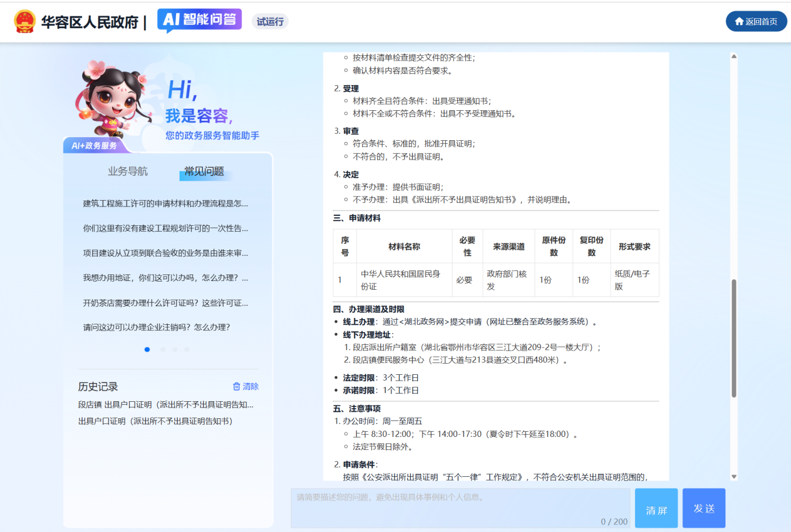Image resolution: width=791 pixels, height=532 pixels.
Task: Open the 段店镇 出具户口证明 history entry
Action: [x=165, y=405]
